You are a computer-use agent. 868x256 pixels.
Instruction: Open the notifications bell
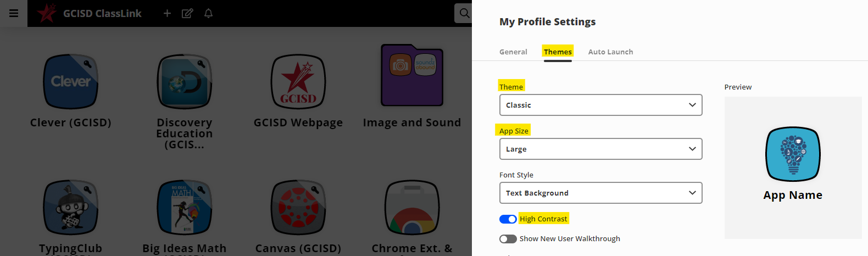click(x=208, y=13)
